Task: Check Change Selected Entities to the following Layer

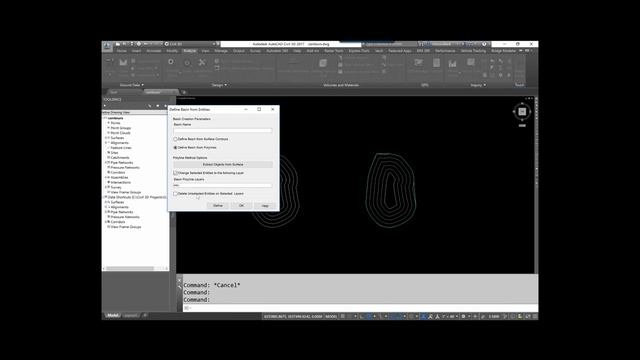Action: pyautogui.click(x=176, y=173)
